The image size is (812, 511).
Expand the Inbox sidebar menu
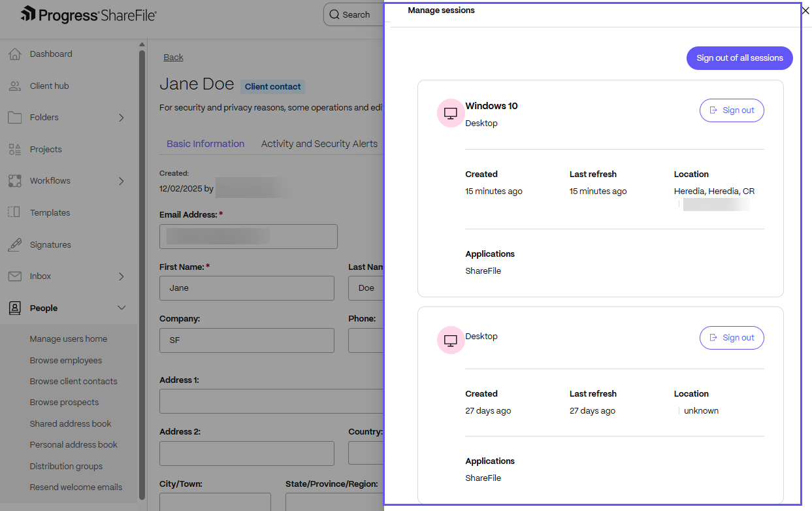click(121, 276)
